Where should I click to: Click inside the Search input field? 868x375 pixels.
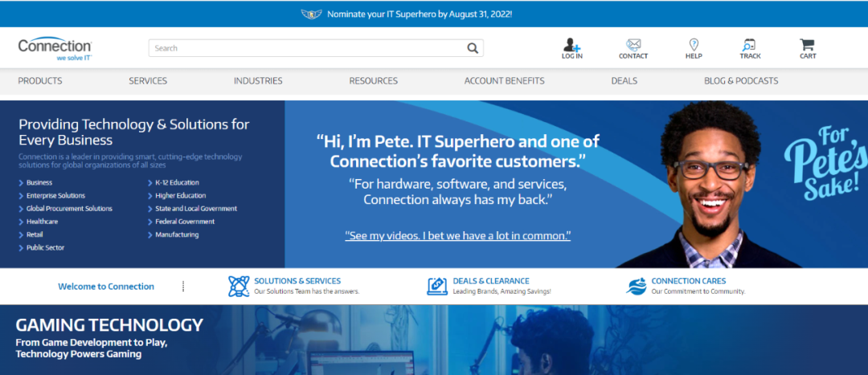pyautogui.click(x=305, y=48)
